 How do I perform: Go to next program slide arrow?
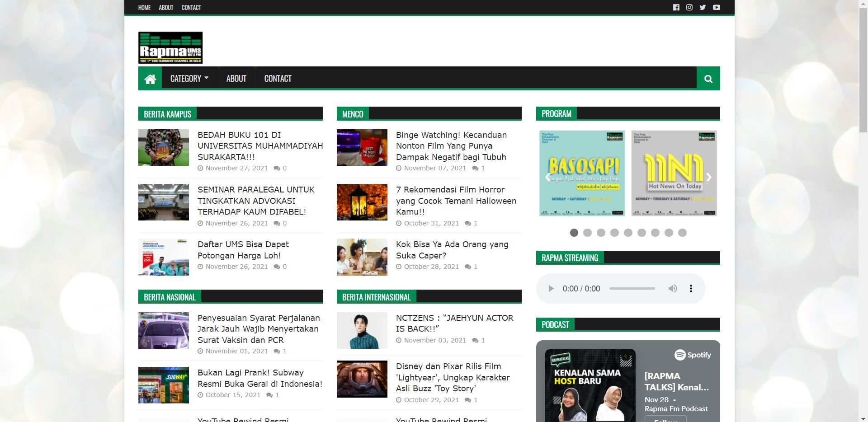708,177
